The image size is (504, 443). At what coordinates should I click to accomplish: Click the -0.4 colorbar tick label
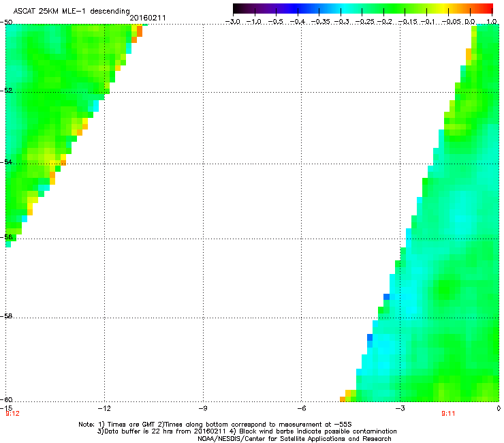pyautogui.click(x=298, y=22)
